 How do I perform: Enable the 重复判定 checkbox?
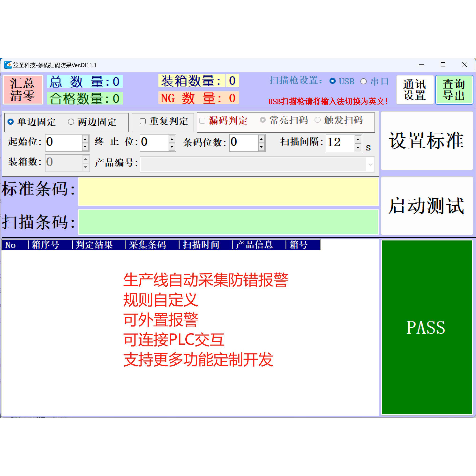(x=142, y=121)
